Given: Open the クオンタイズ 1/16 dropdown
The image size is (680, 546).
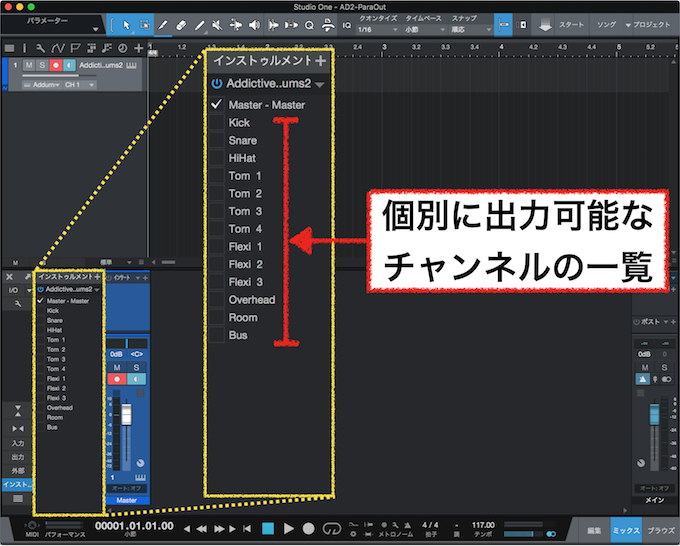Looking at the screenshot, I should [x=378, y=29].
